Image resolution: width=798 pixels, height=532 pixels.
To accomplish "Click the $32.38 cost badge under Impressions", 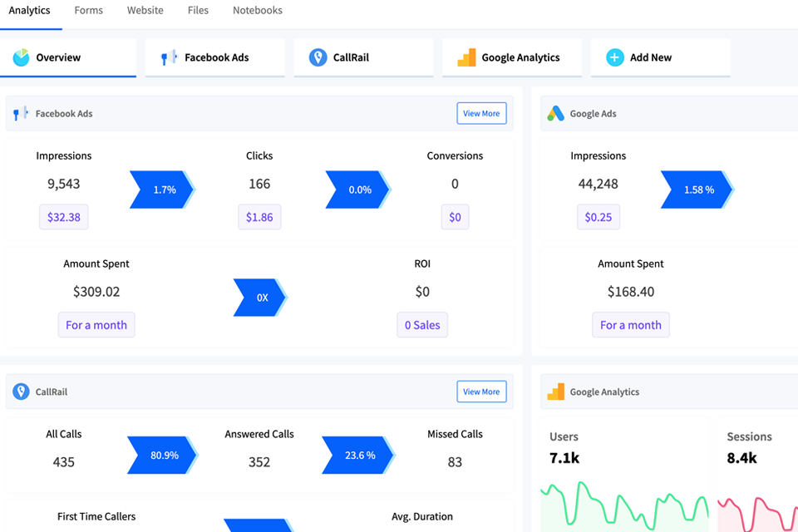I will (63, 217).
